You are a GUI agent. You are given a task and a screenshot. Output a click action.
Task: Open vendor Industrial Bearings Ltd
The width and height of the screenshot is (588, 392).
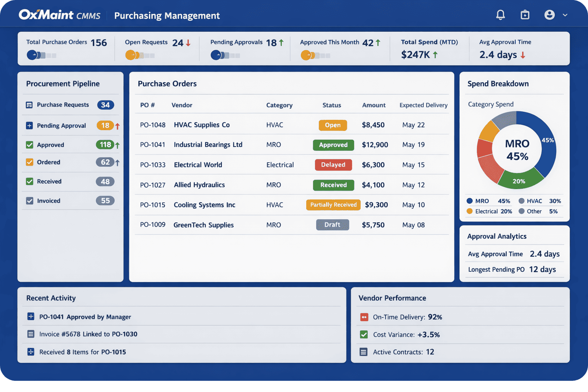click(208, 145)
